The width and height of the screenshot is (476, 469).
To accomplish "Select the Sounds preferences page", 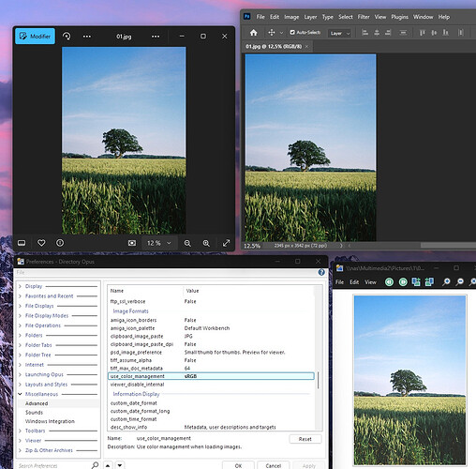I will click(34, 413).
